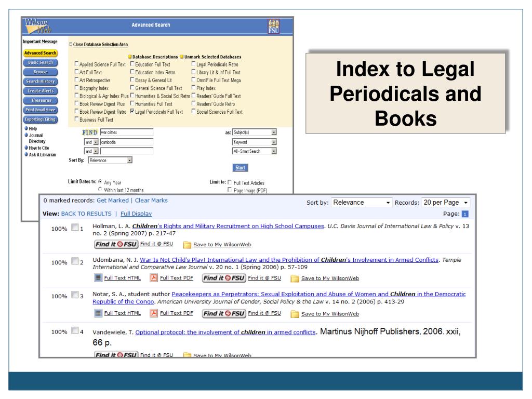Open Optional protocol children in armed conflicts title
The image size is (532, 399).
click(x=225, y=332)
